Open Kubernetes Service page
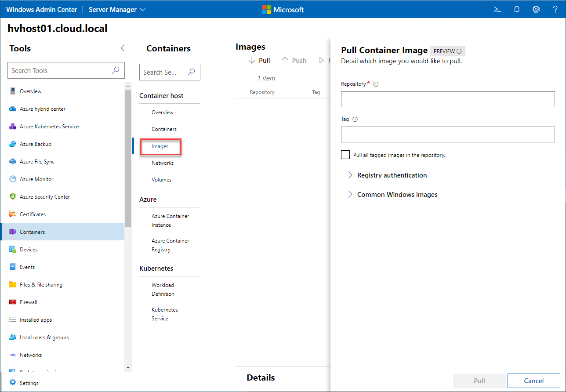 click(165, 314)
